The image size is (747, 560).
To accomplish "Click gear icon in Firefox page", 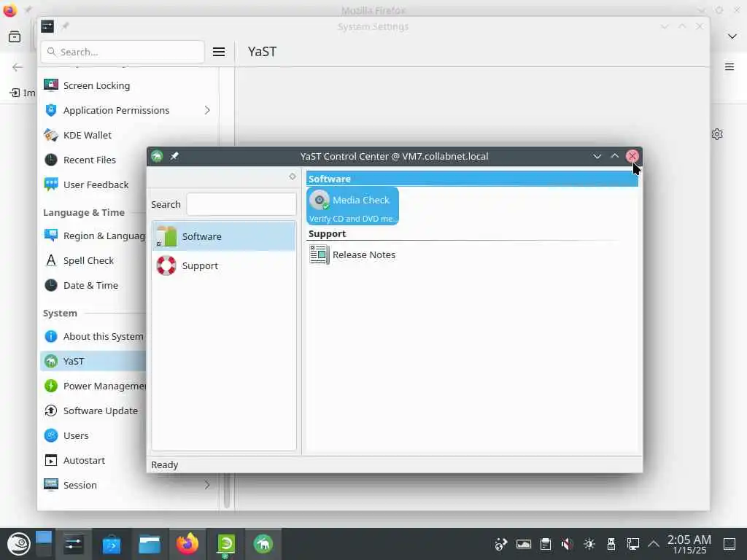I will click(717, 134).
